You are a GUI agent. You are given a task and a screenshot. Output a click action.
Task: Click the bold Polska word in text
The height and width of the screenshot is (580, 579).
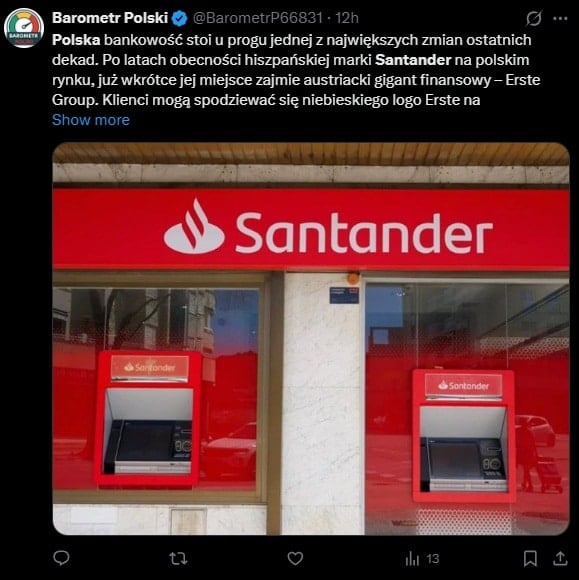(76, 40)
